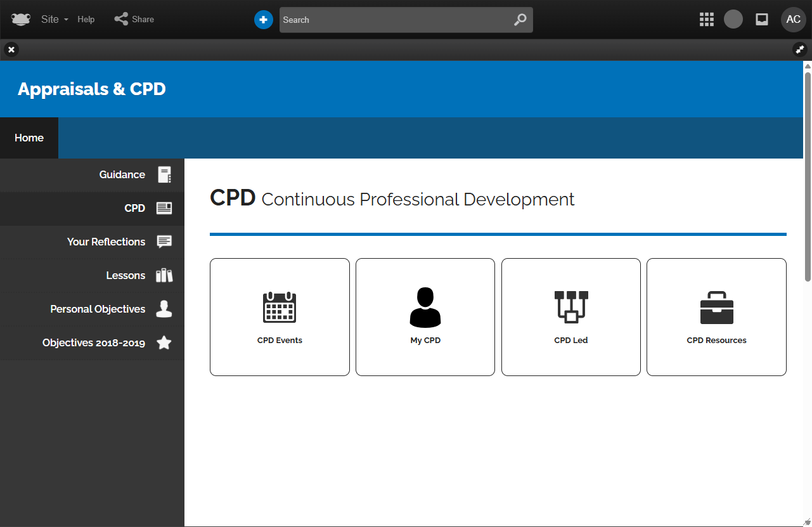Collapse the site using shrink arrows icon
This screenshot has height=527, width=812.
point(799,49)
